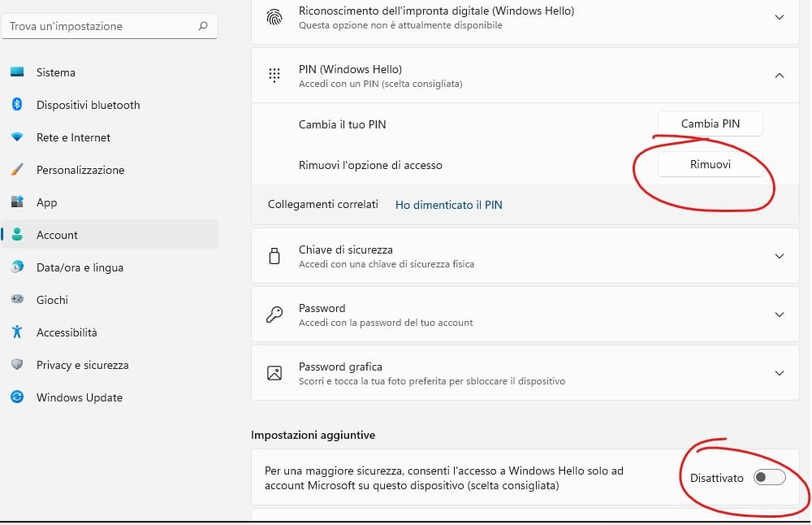
Task: Click the Account person icon
Action: (17, 234)
